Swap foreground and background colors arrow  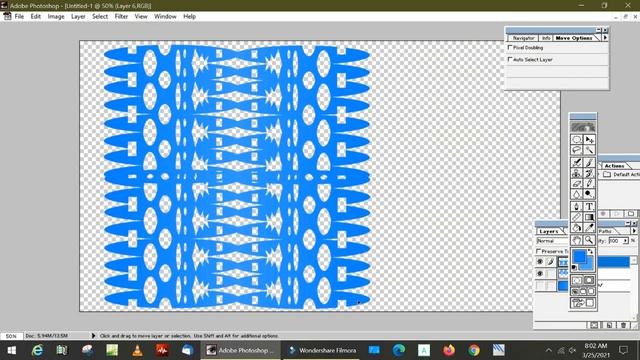pyautogui.click(x=590, y=252)
